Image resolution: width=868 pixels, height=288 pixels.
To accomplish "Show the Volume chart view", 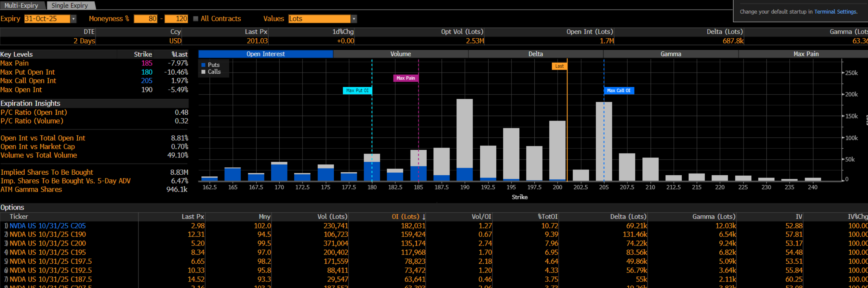I will pos(400,54).
